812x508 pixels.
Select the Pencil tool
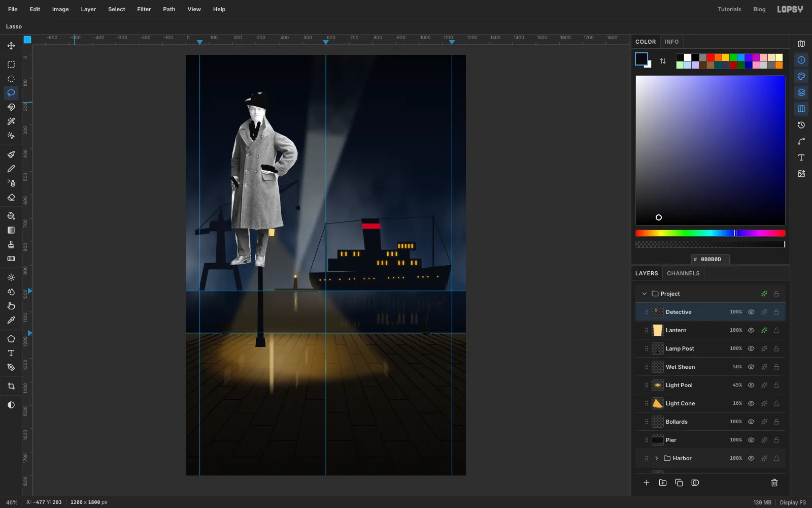point(11,169)
